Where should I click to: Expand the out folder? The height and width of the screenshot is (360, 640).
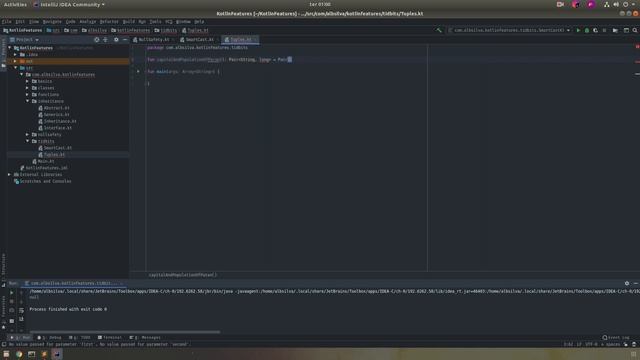click(x=16, y=61)
